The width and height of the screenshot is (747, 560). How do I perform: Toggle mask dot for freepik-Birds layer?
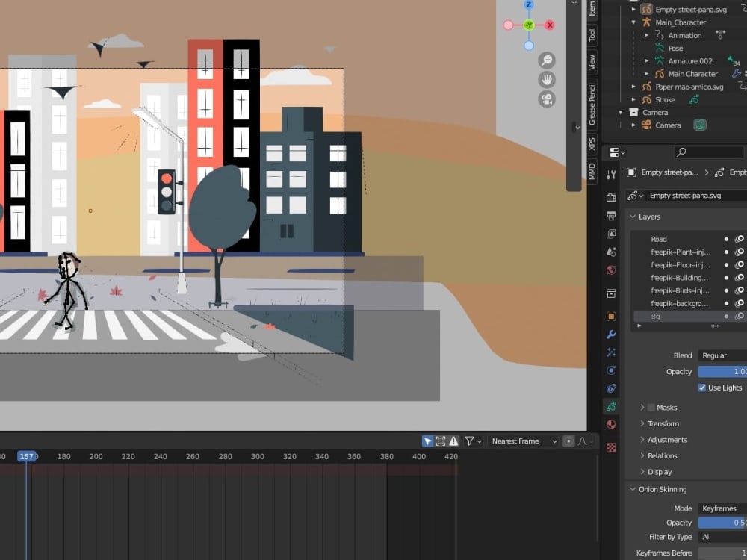pyautogui.click(x=726, y=290)
